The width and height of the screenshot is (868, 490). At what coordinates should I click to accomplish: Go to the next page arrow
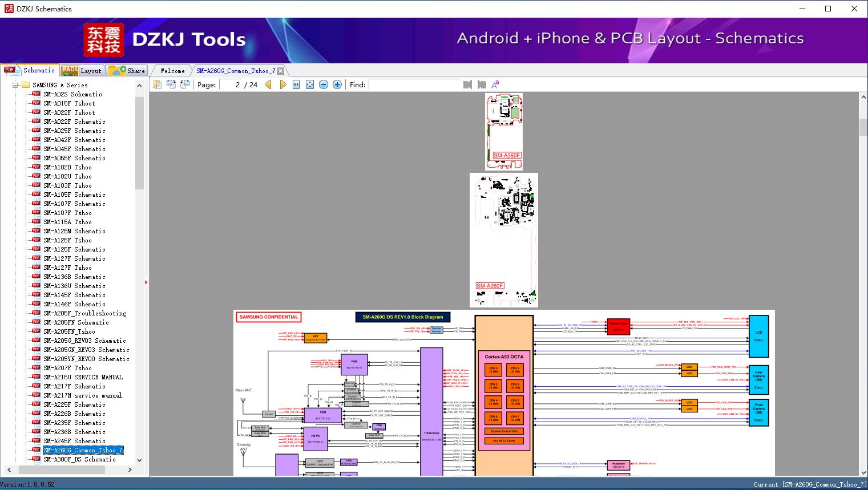282,84
